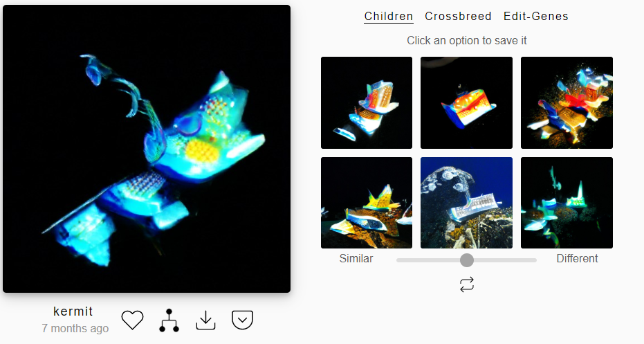Like the image with the heart icon
644x344 pixels.
132,320
